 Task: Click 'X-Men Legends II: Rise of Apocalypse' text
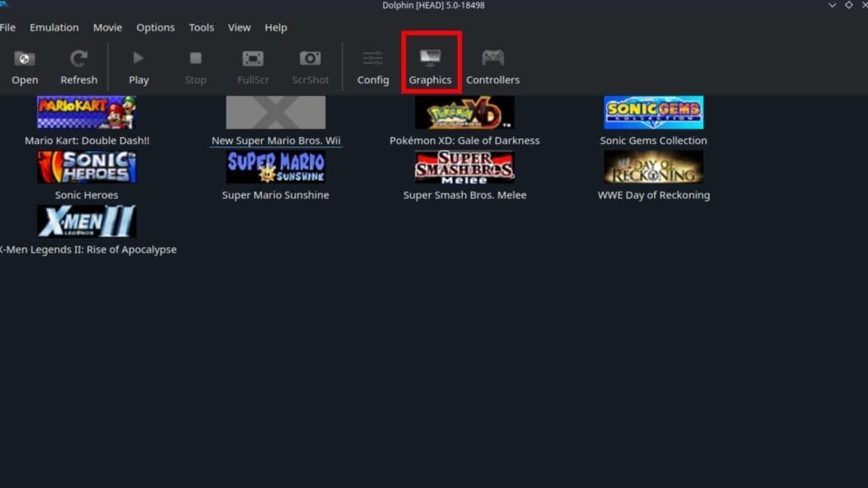(x=88, y=250)
